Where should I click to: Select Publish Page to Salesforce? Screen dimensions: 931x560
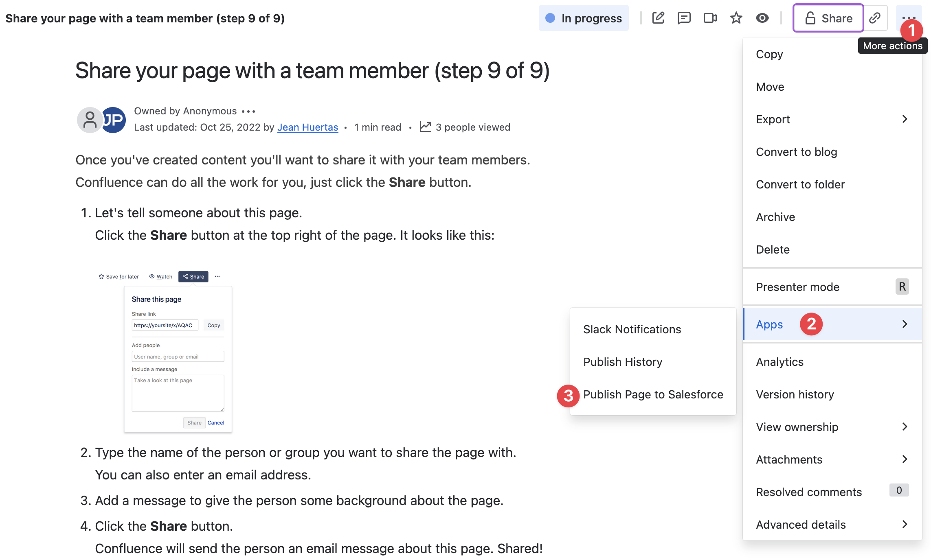(653, 394)
